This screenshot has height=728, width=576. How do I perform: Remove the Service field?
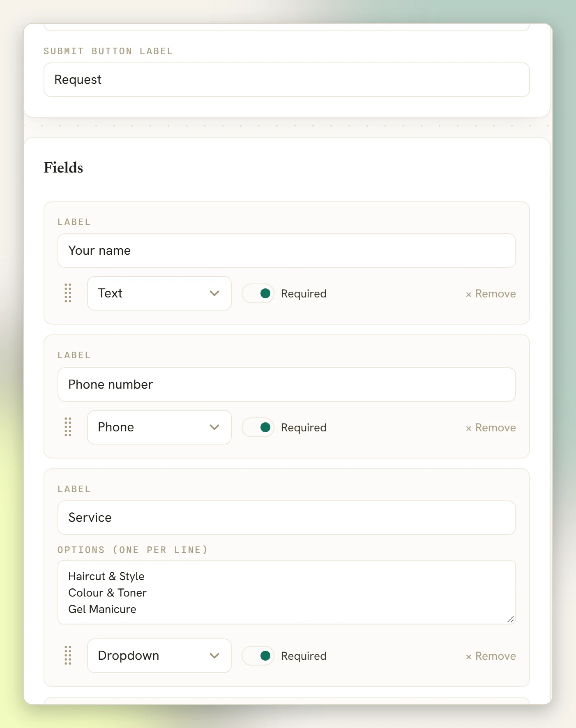(491, 656)
